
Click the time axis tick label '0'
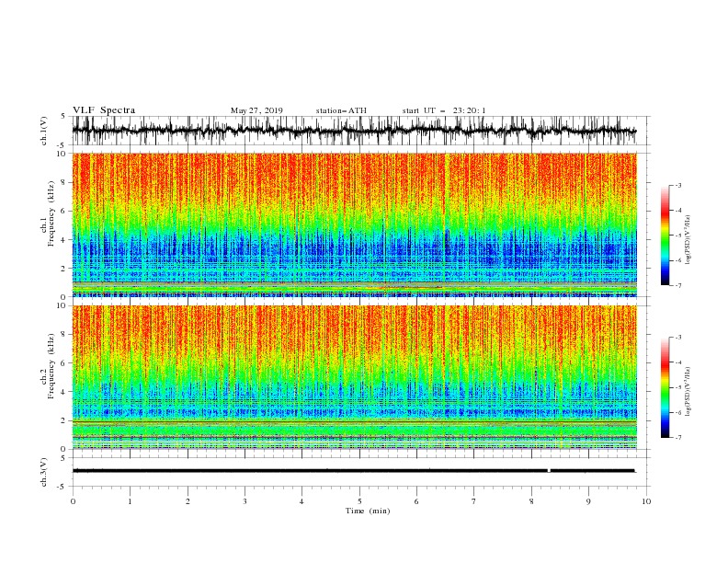pyautogui.click(x=73, y=501)
